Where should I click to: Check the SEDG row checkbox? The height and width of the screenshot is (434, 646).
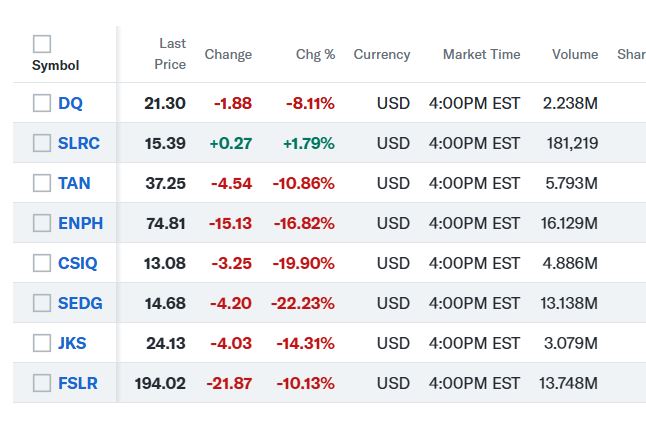click(x=42, y=303)
